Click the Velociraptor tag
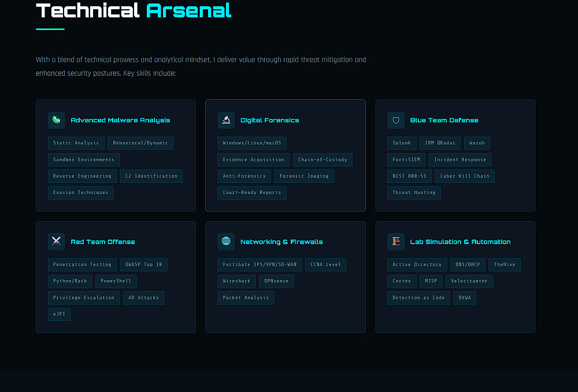 469,281
